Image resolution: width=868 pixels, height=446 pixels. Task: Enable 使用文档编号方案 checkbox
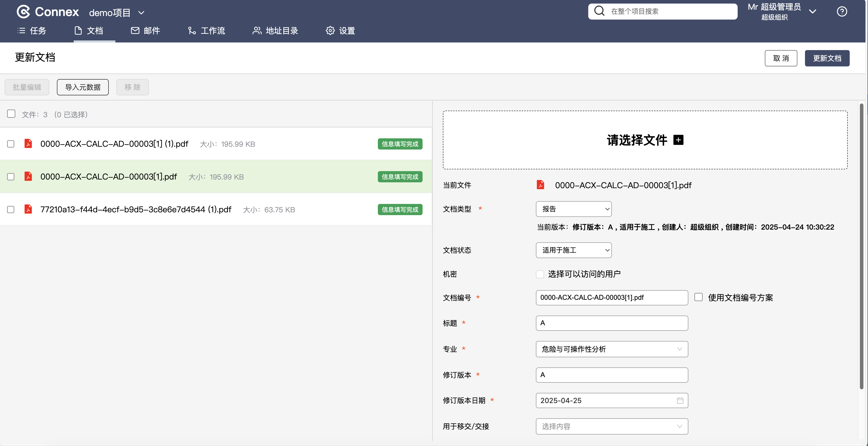[x=698, y=297]
